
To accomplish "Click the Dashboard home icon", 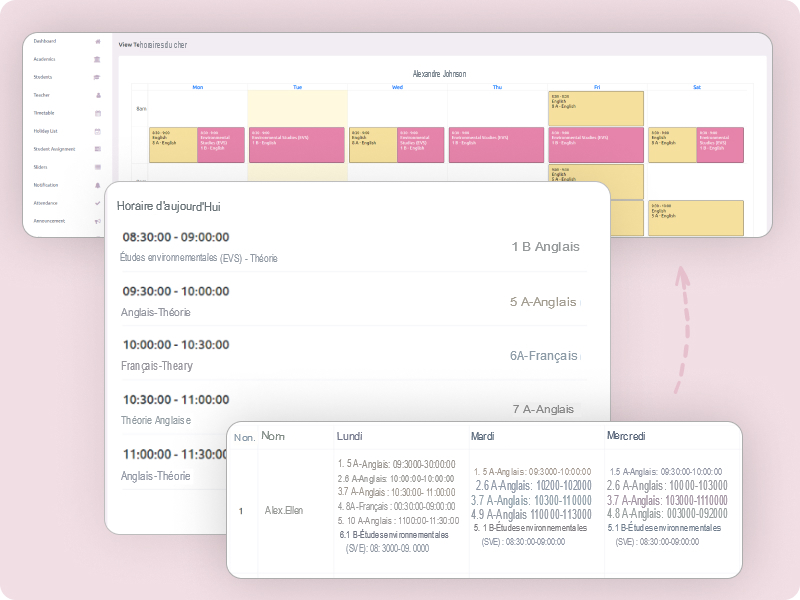I will coord(98,41).
